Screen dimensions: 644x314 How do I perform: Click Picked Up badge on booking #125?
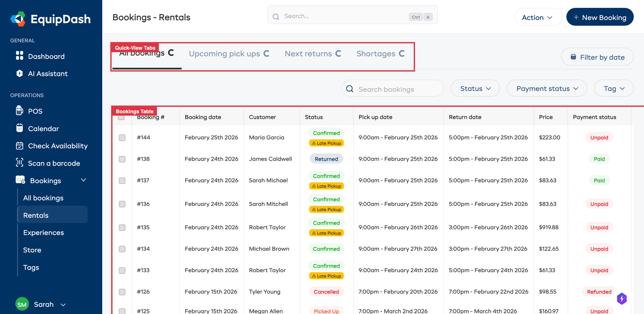click(x=326, y=311)
